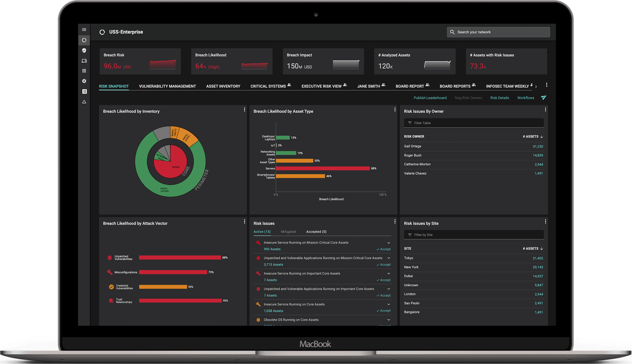Screen dimensions: 632x364
Task: Toggle Active tab in Risk Issues panel
Action: click(x=263, y=231)
